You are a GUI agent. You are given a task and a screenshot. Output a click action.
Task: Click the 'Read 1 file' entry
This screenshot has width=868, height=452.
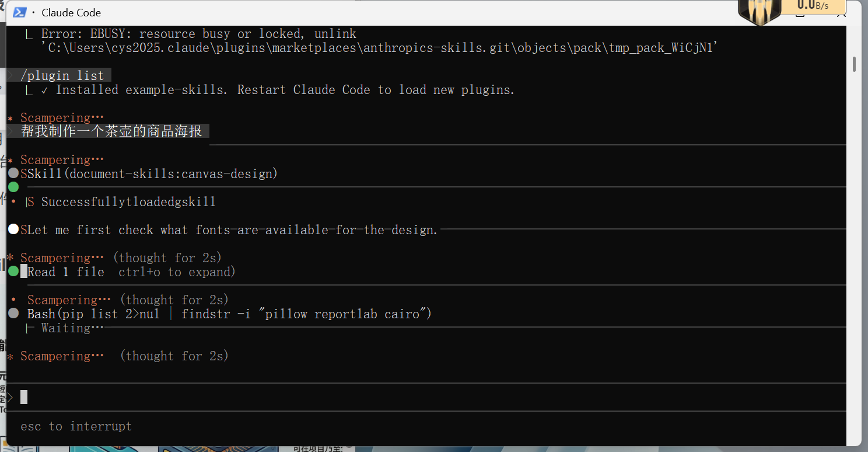(66, 272)
